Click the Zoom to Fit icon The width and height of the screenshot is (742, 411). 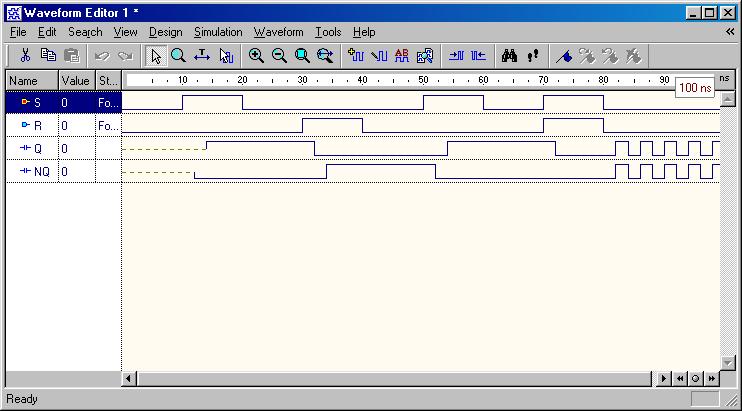click(x=302, y=56)
